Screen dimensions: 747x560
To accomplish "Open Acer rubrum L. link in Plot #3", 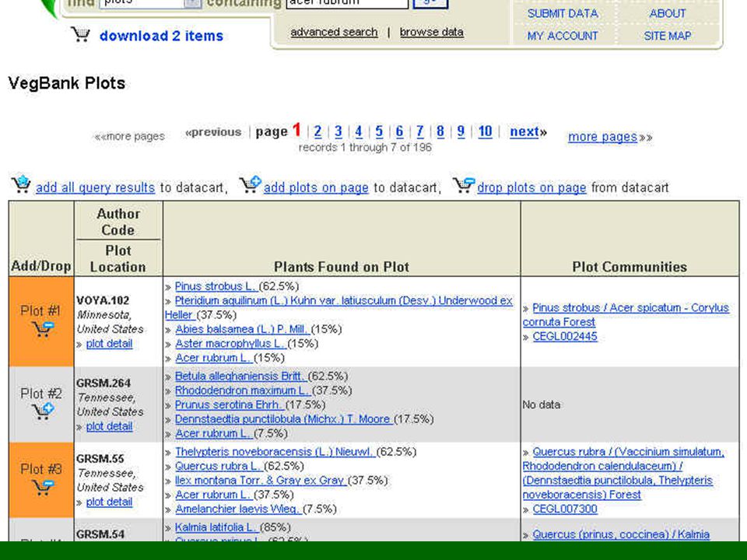I will tap(213, 495).
